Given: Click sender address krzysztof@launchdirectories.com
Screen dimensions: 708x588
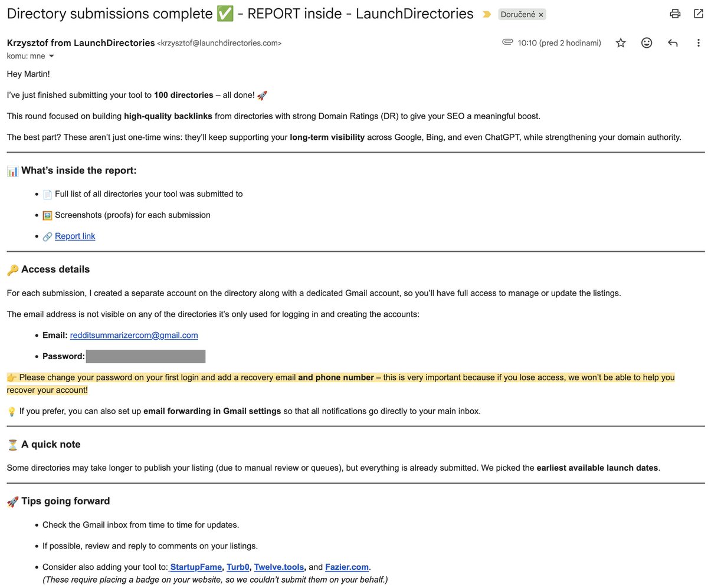Looking at the screenshot, I should pos(219,43).
